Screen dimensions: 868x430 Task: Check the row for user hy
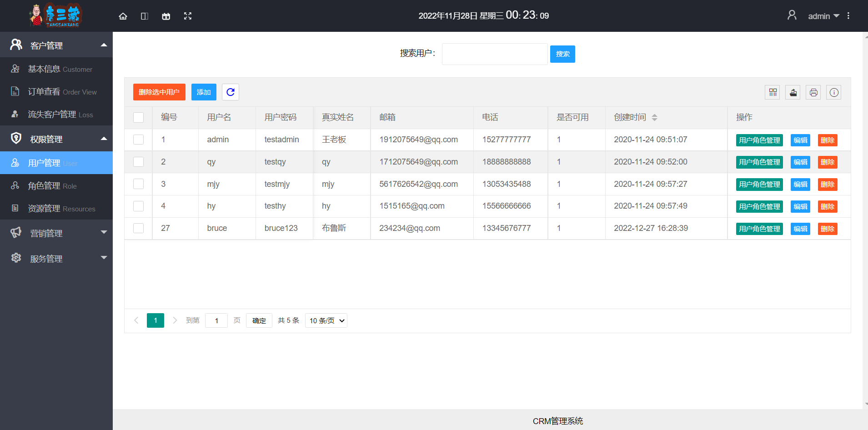139,206
